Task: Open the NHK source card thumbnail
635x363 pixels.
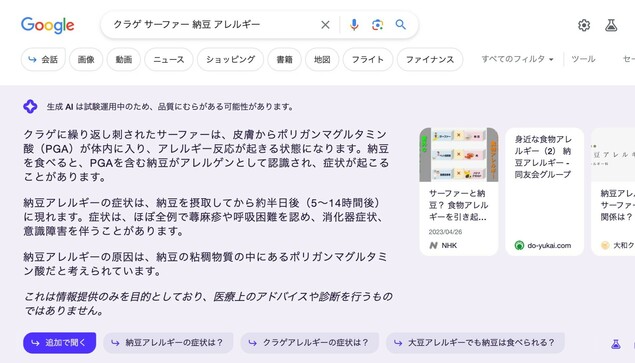Action: (x=459, y=155)
